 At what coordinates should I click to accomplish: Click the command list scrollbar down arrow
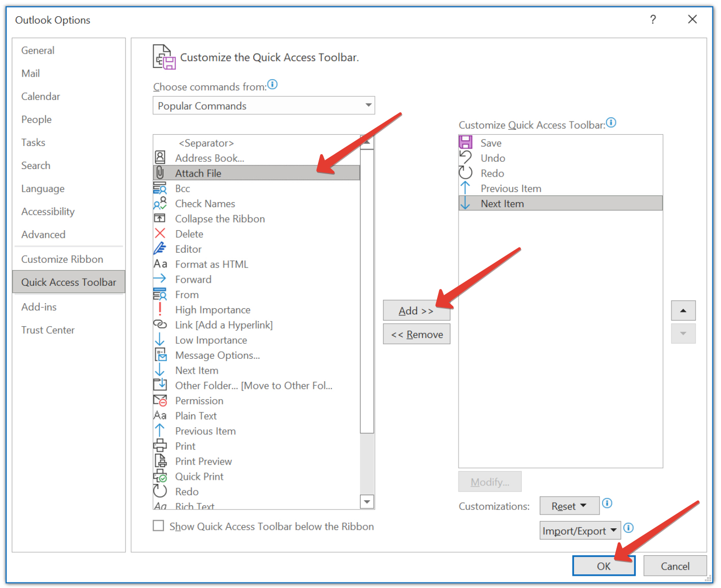(367, 502)
